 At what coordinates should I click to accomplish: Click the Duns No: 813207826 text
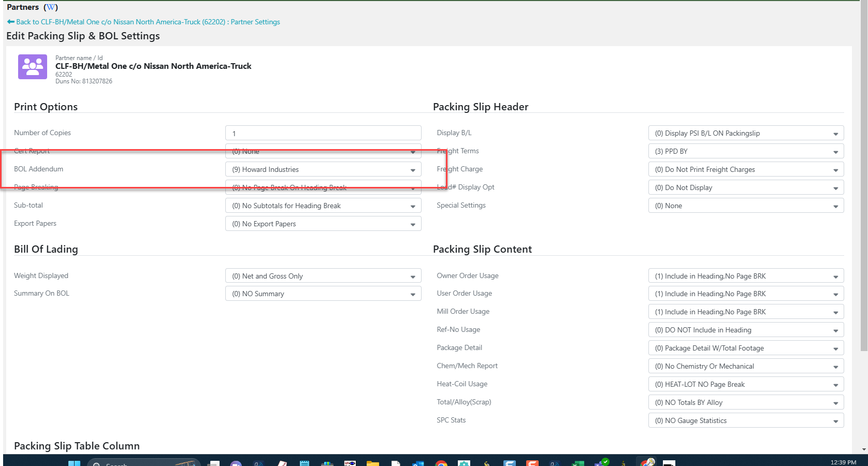pyautogui.click(x=84, y=81)
